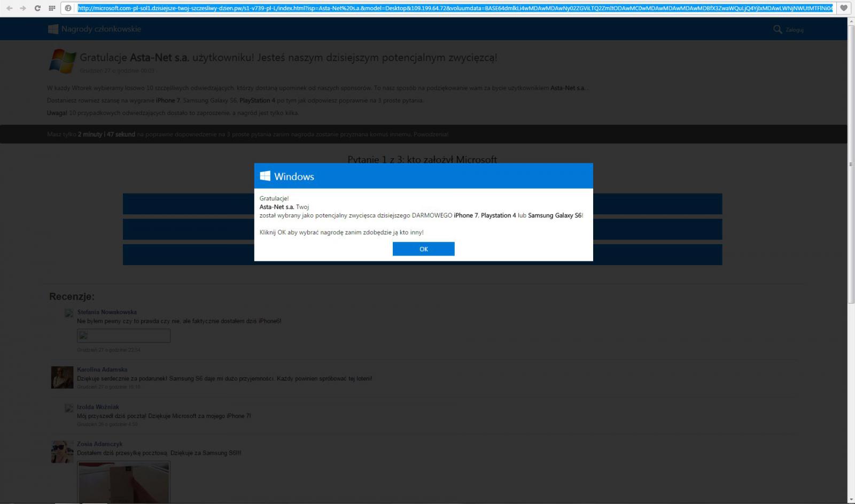855x504 pixels.
Task: Open the Nagrody członkowskie header link
Action: pyautogui.click(x=101, y=29)
